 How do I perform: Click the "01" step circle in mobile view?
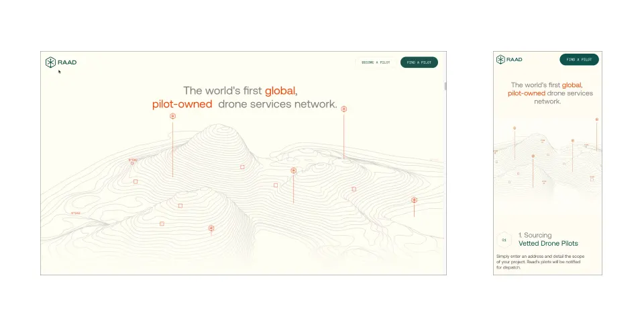(504, 240)
